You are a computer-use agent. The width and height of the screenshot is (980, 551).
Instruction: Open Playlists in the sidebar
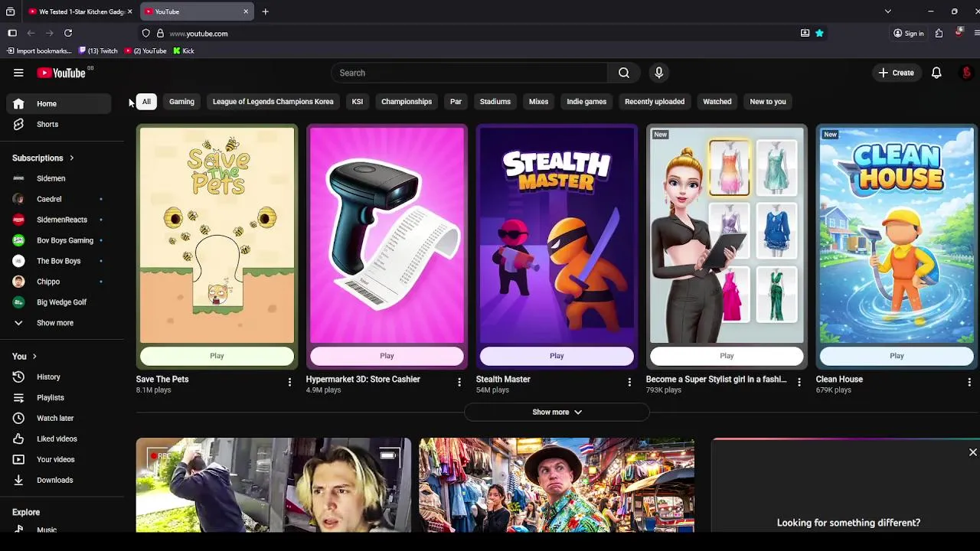point(58,397)
